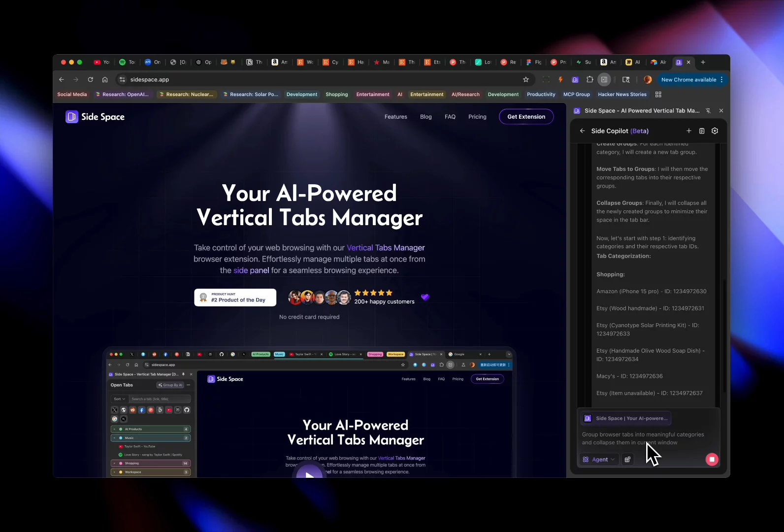Expand the AI/Research tab group

point(465,95)
